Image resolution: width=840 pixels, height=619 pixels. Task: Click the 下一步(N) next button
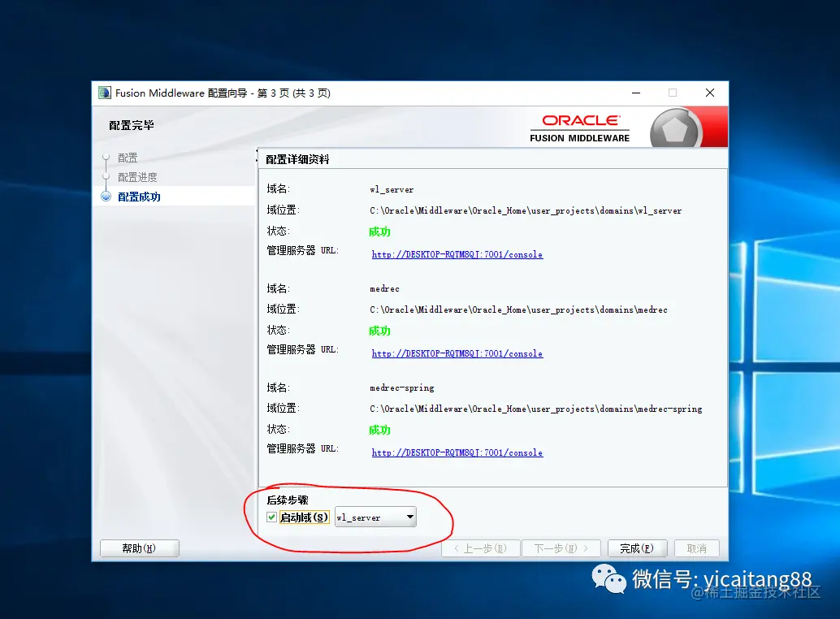click(x=561, y=548)
